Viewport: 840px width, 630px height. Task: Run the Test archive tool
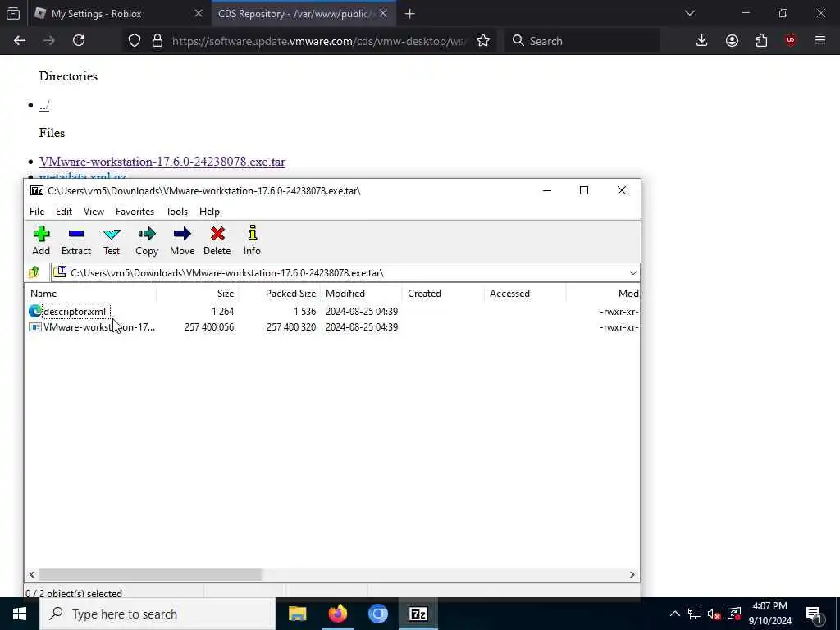[x=112, y=240]
